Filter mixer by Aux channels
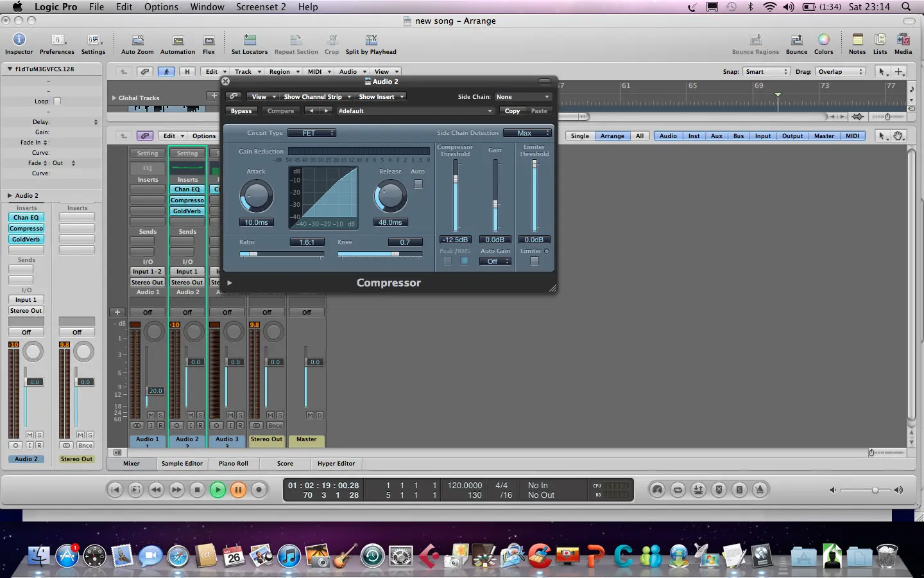 (717, 136)
